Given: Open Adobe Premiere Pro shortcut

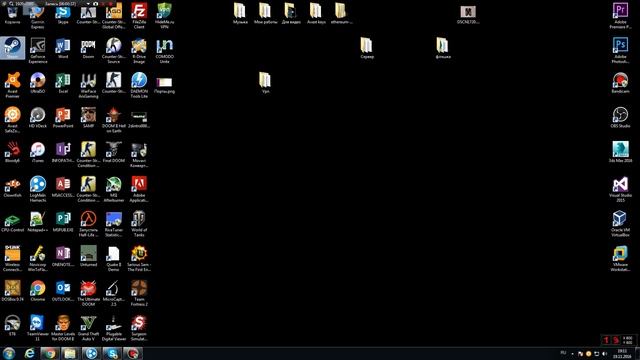Looking at the screenshot, I should tap(620, 16).
